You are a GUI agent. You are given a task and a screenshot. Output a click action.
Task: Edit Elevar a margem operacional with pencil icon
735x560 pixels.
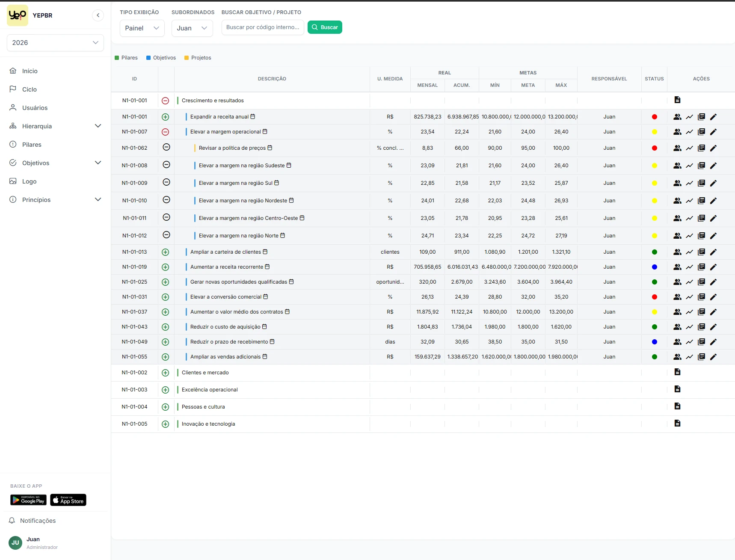tap(713, 132)
